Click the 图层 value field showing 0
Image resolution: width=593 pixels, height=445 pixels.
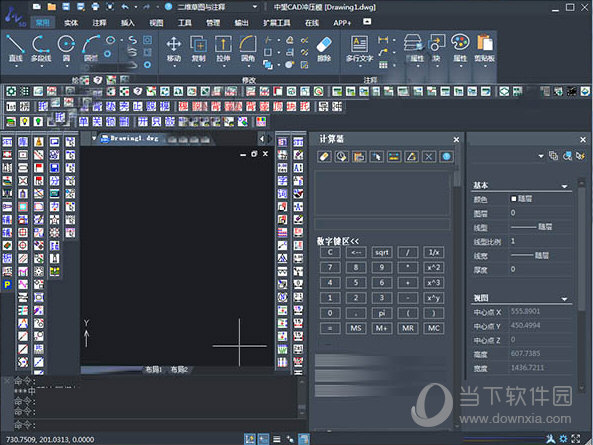540,213
